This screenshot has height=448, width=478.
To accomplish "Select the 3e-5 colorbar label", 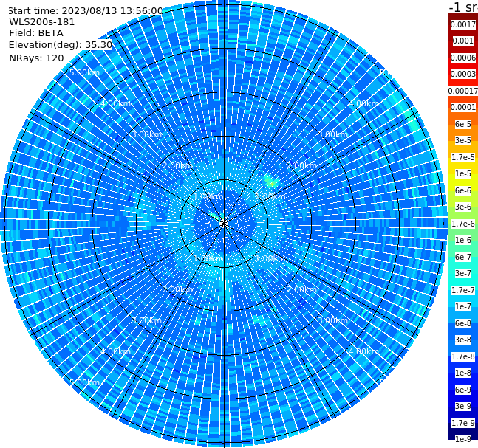I will click(x=463, y=140).
